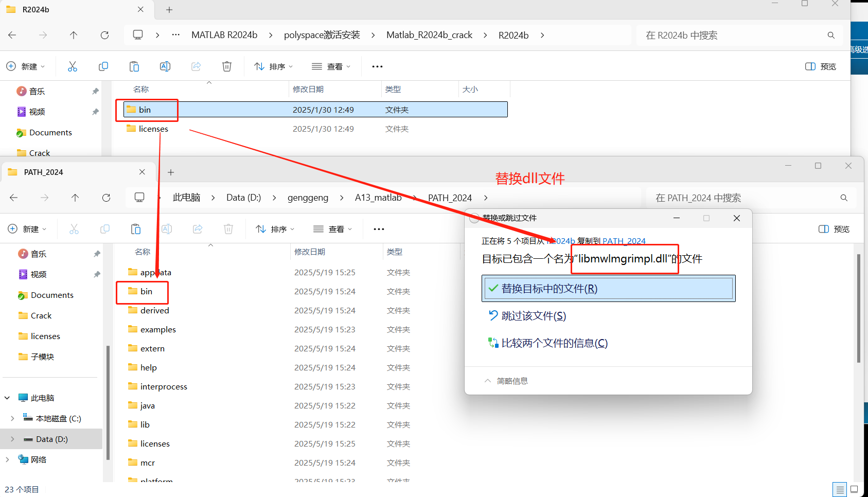
Task: Open New dropdown in PATH_2024 window
Action: pyautogui.click(x=27, y=229)
